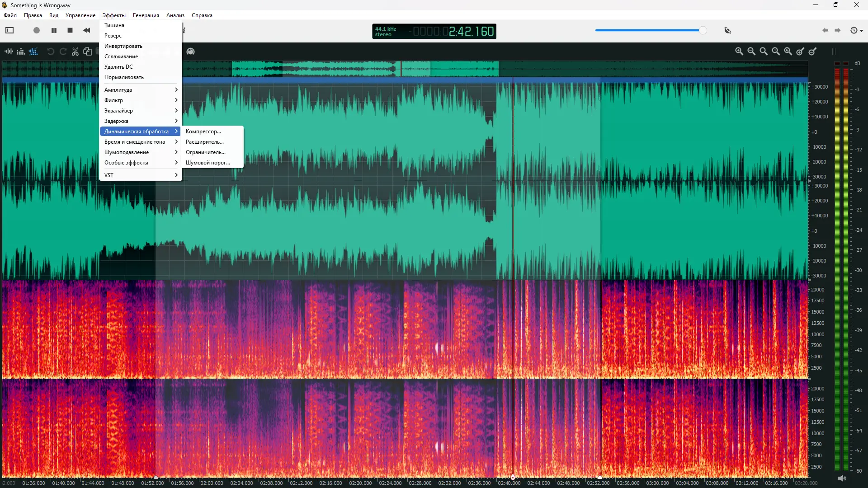This screenshot has height=488, width=868.
Task: Click Шумовой порог... entry
Action: [208, 163]
